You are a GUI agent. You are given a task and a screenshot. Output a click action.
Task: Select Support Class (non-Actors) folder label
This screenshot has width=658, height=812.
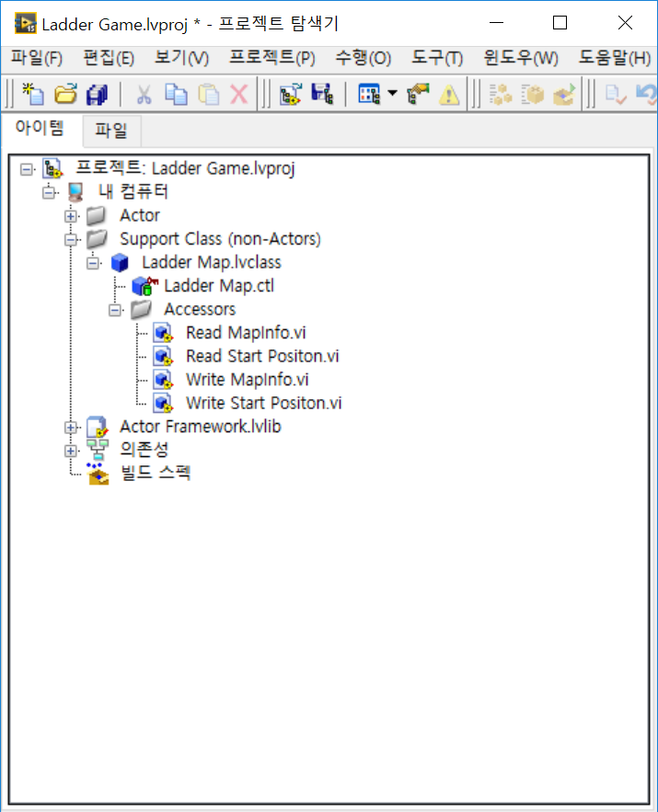coord(220,239)
